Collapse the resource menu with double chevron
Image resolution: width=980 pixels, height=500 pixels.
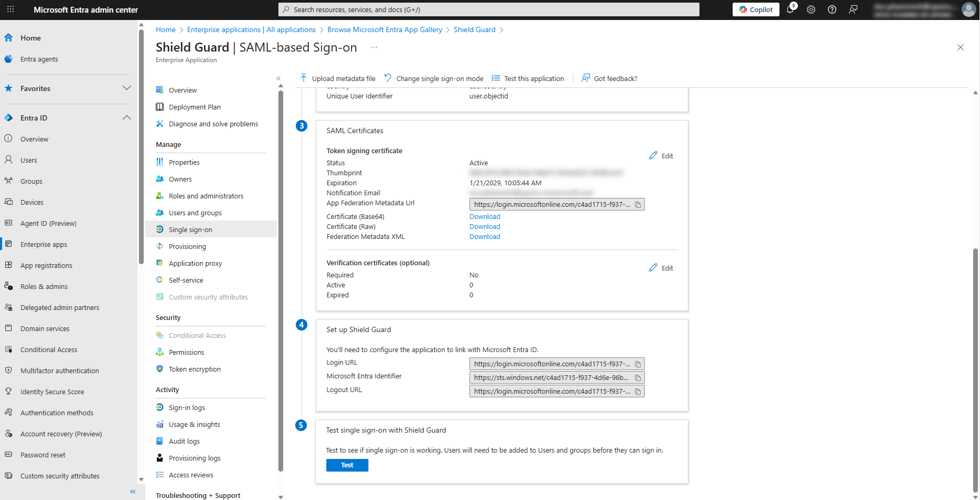(x=278, y=78)
